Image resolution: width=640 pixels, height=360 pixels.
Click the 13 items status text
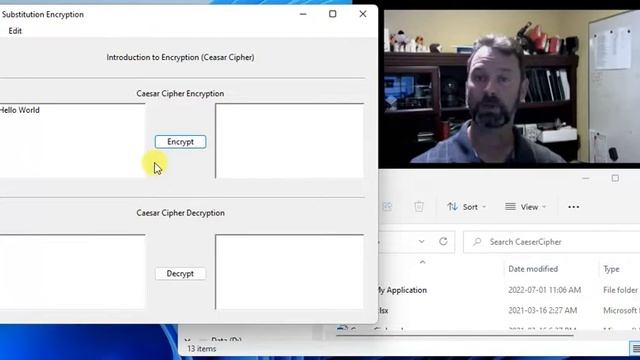pyautogui.click(x=202, y=349)
